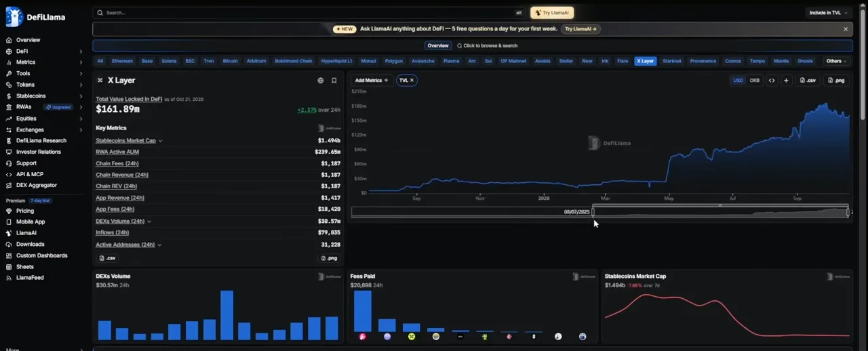
Task: Open Total Value Locked in DeFi link
Action: coord(129,99)
